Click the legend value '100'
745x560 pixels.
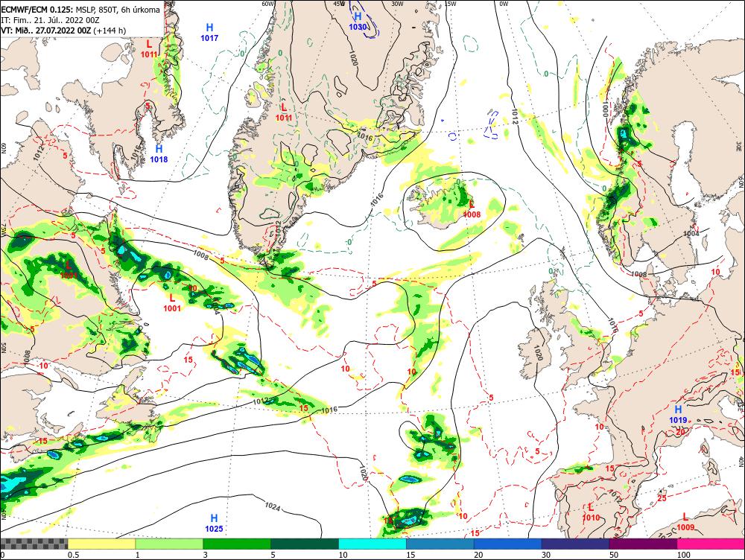coord(683,555)
